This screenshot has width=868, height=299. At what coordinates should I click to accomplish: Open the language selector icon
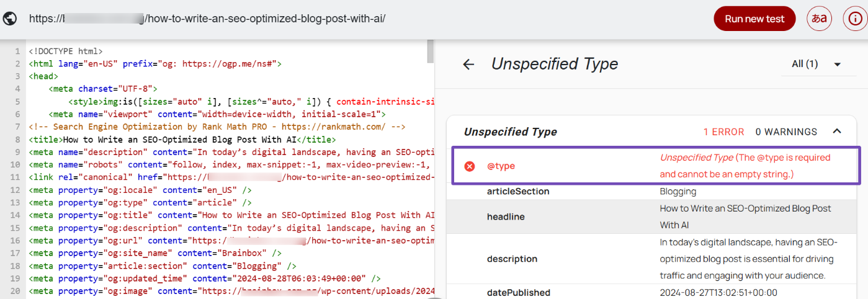tap(819, 19)
